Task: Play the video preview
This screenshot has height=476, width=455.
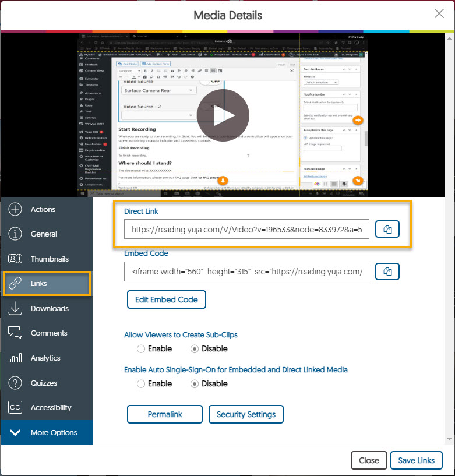Action: click(223, 116)
